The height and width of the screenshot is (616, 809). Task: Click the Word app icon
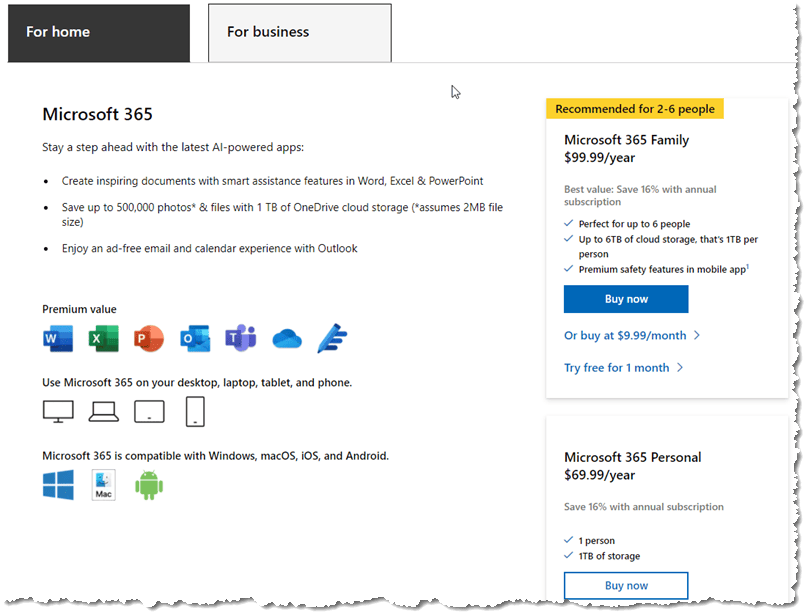click(58, 339)
